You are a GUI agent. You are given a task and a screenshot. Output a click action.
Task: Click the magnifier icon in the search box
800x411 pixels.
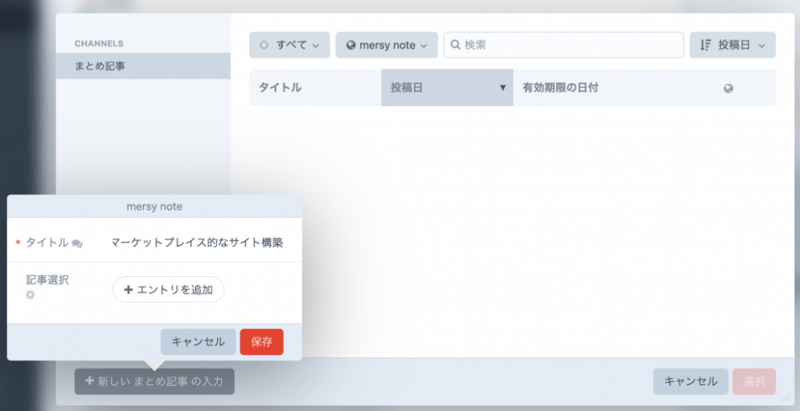(456, 45)
